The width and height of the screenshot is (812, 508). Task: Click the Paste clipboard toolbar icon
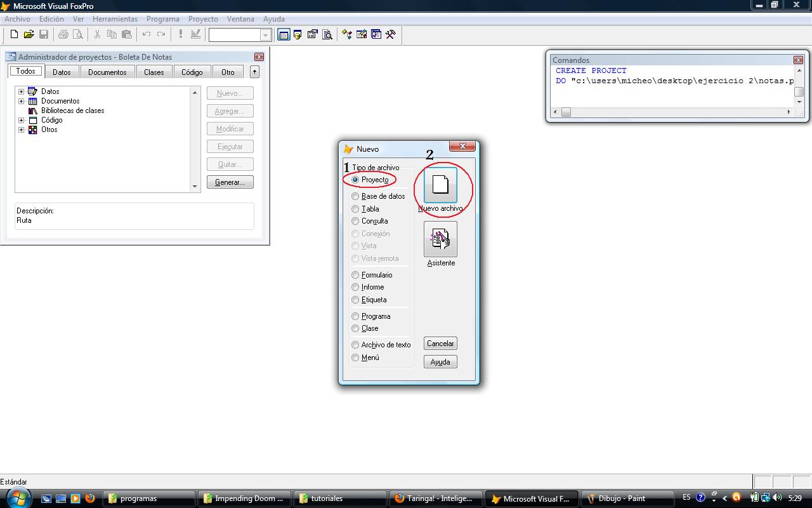pos(127,34)
